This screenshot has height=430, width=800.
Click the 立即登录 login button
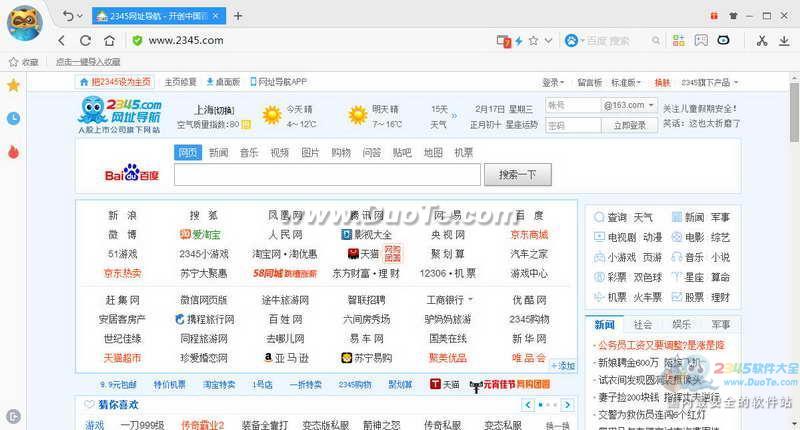pos(630,125)
